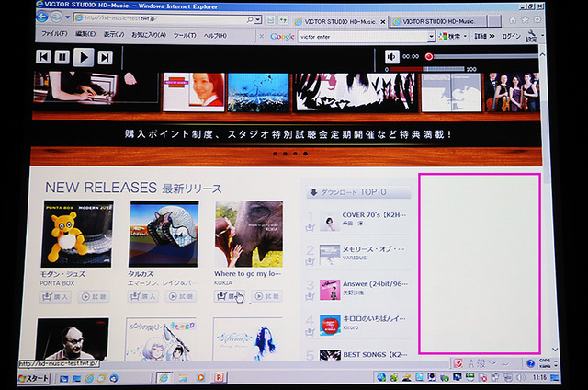The image size is (588, 390).
Task: Click ログイン in the Google toolbar
Action: point(511,37)
